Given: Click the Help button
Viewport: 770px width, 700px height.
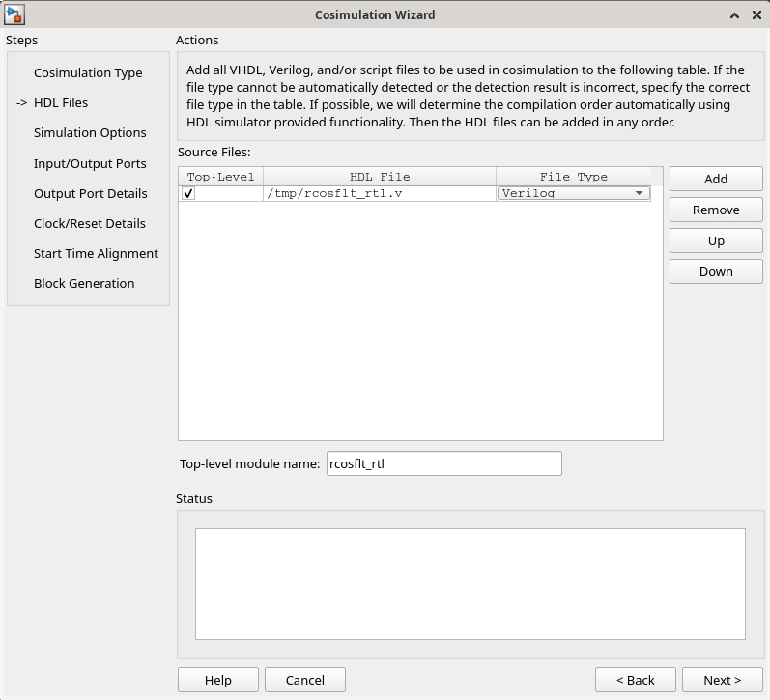Looking at the screenshot, I should [x=218, y=680].
